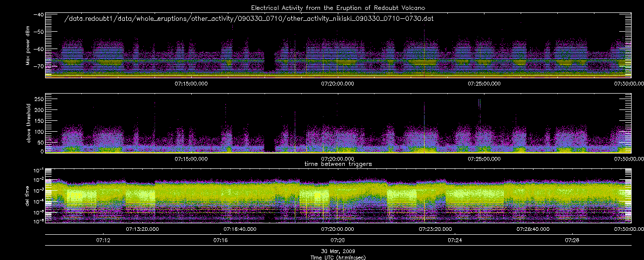This screenshot has width=644, height=260.
Task: Click the 100 tick on above threshold axis
Action: click(39, 131)
